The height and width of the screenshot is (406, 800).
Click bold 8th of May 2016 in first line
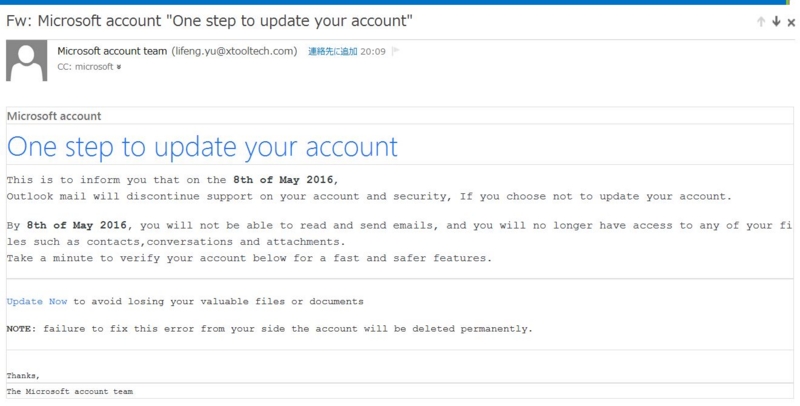(x=283, y=180)
